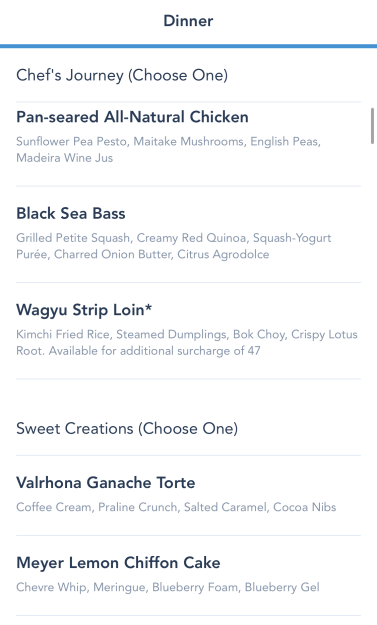This screenshot has width=377, height=625.
Task: Click the vertical scrollbar thumb
Action: [x=373, y=126]
